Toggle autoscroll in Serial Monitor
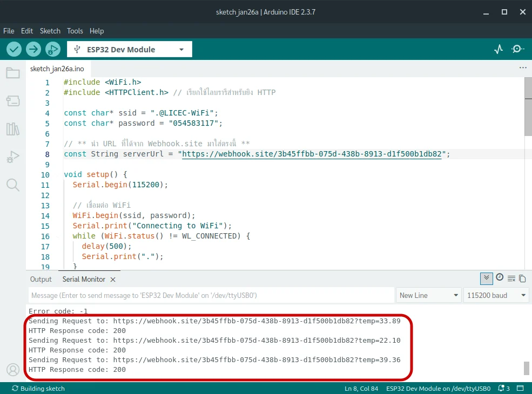The width and height of the screenshot is (532, 394). [487, 278]
